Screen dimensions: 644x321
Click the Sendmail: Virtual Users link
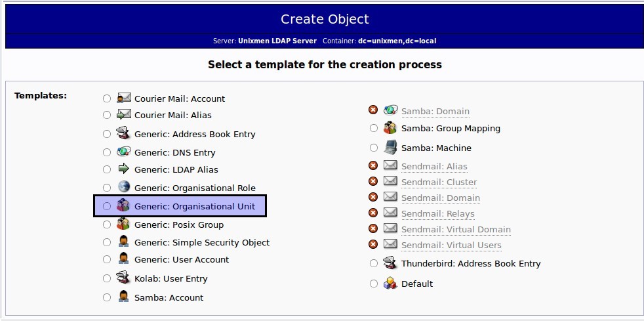point(451,246)
